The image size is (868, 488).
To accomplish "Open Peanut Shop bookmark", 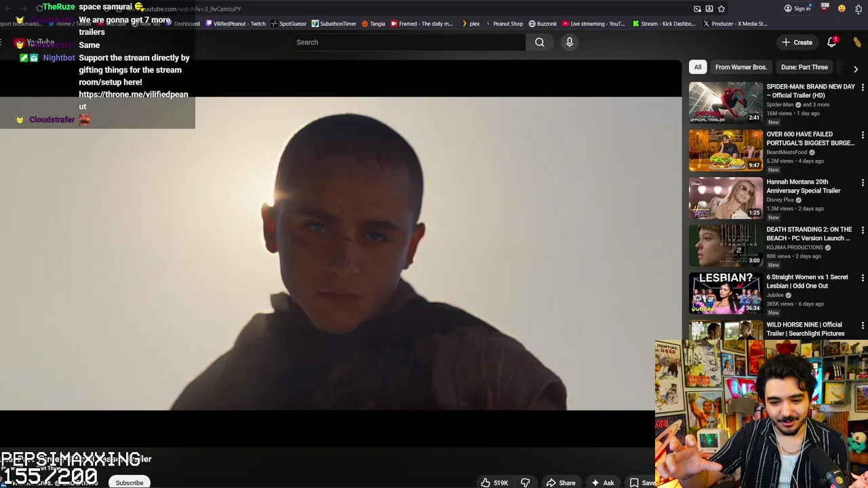I will [x=503, y=24].
